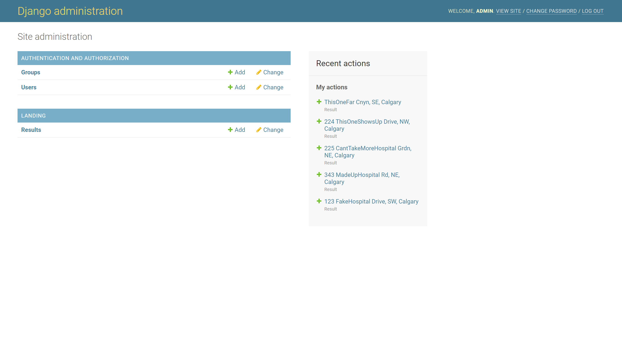This screenshot has height=364, width=622.
Task: Click plus icon beside 123 FakeHospital Drive
Action: 319,201
